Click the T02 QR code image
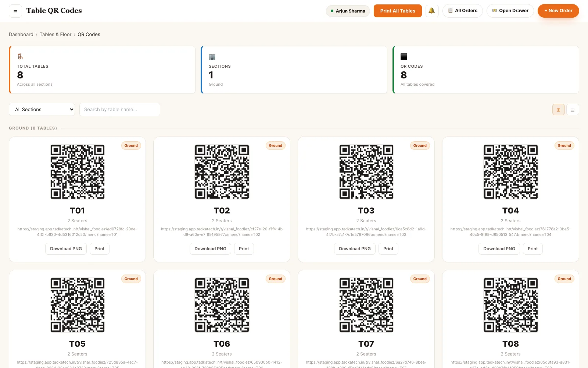Viewport: 588px width, 368px height. [x=222, y=172]
